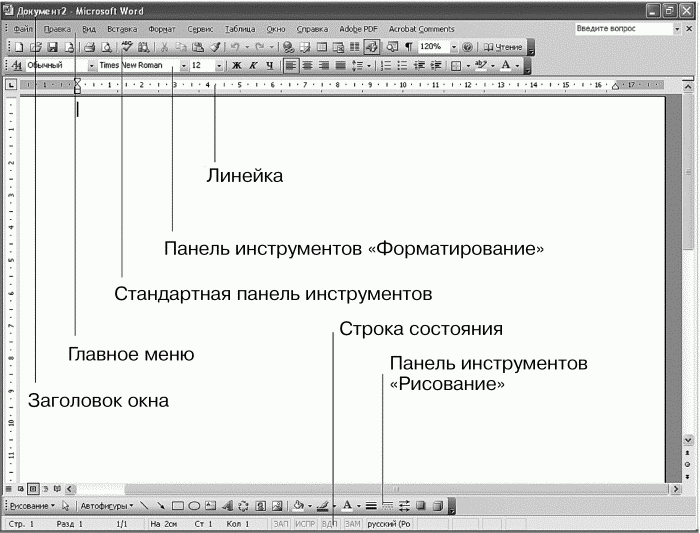The height and width of the screenshot is (533, 700).
Task: Click the Чтение reading layout button
Action: (503, 47)
